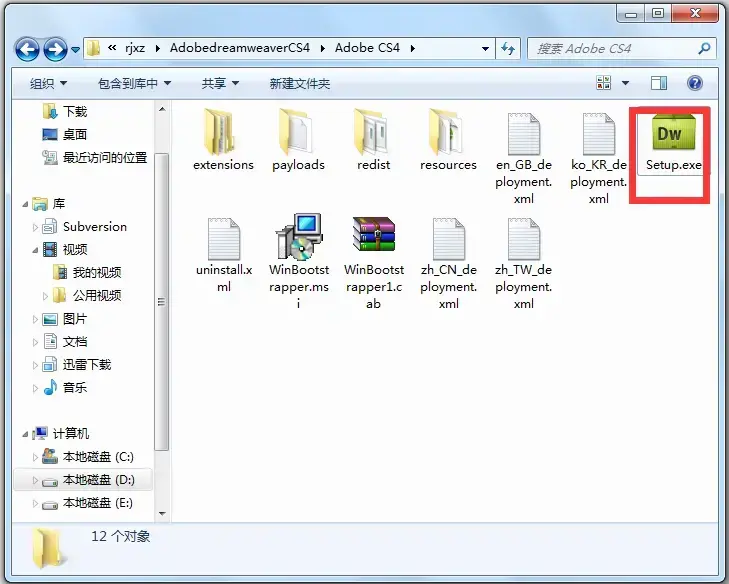The height and width of the screenshot is (584, 729).
Task: Select the 库 libraries node
Action: [59, 204]
